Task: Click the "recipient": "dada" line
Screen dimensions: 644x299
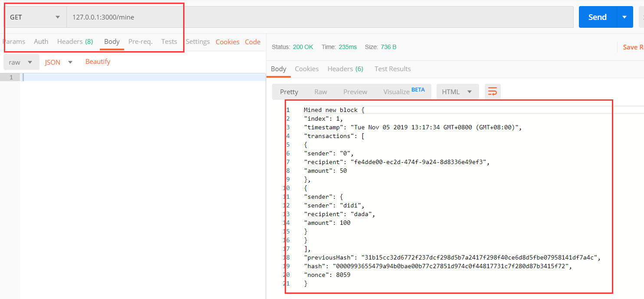Action: coord(339,214)
